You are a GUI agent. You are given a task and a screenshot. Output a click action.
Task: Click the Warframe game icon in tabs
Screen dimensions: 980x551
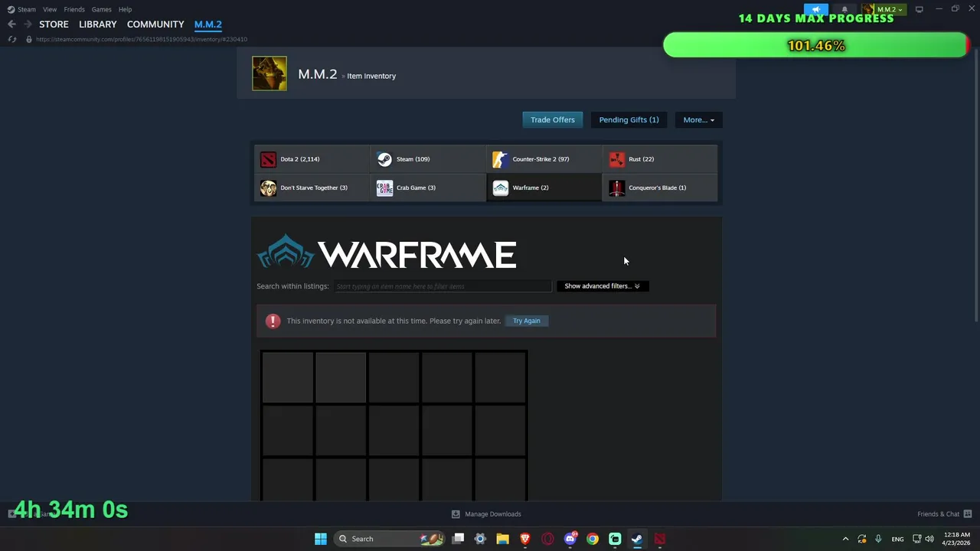tap(500, 187)
